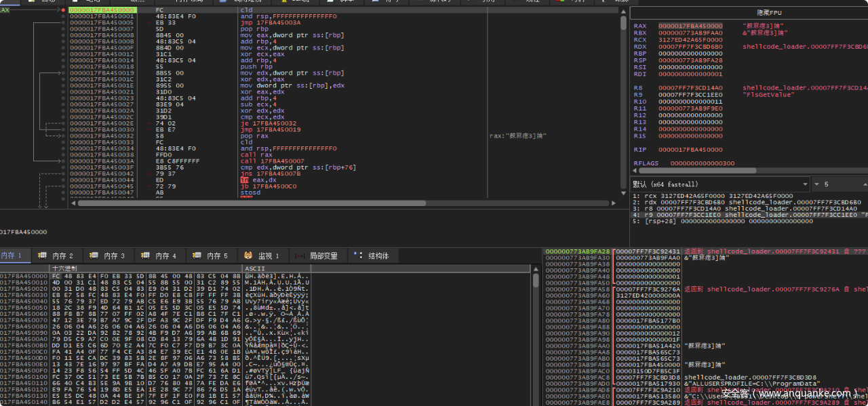This screenshot has width=868, height=406.
Task: Select the RFLAGS register value
Action: coord(702,163)
